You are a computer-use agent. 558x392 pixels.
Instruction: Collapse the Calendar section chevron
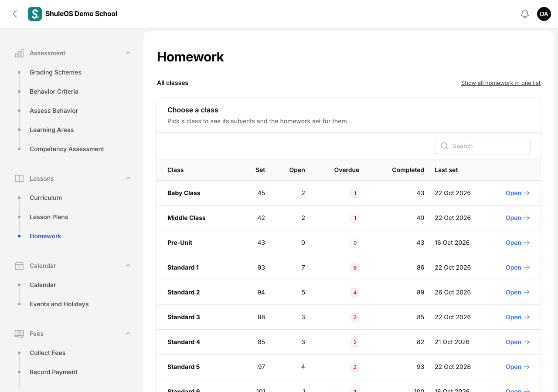128,266
